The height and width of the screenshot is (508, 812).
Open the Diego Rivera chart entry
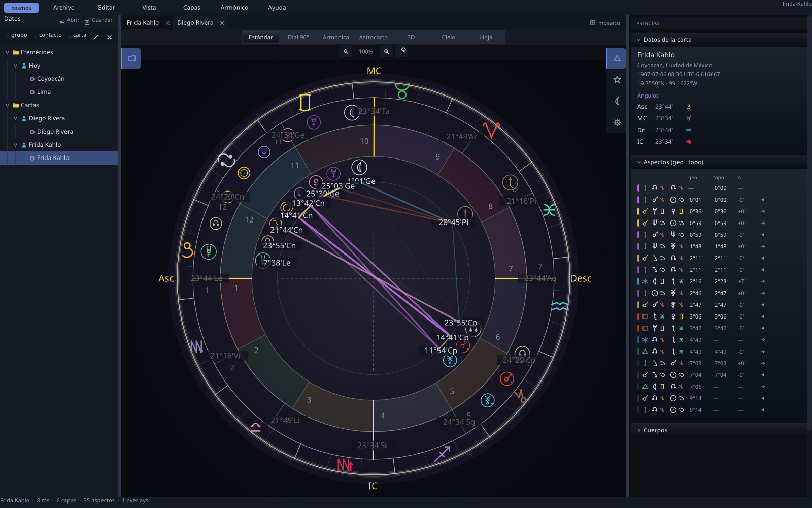[x=55, y=132]
